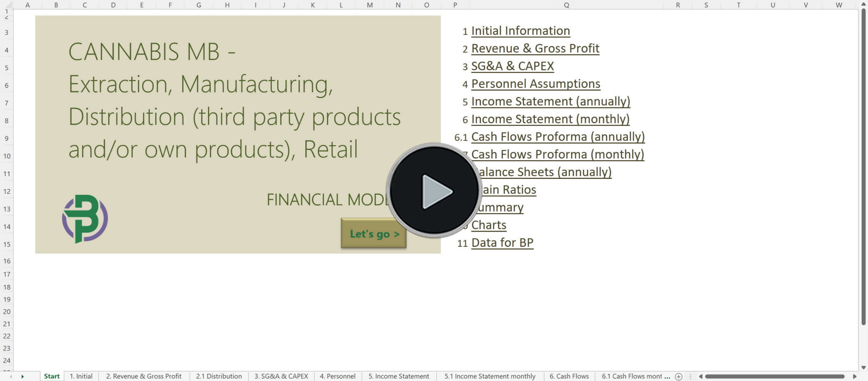Select column Q header
Viewport: 868px width, 381px height.
click(x=566, y=5)
